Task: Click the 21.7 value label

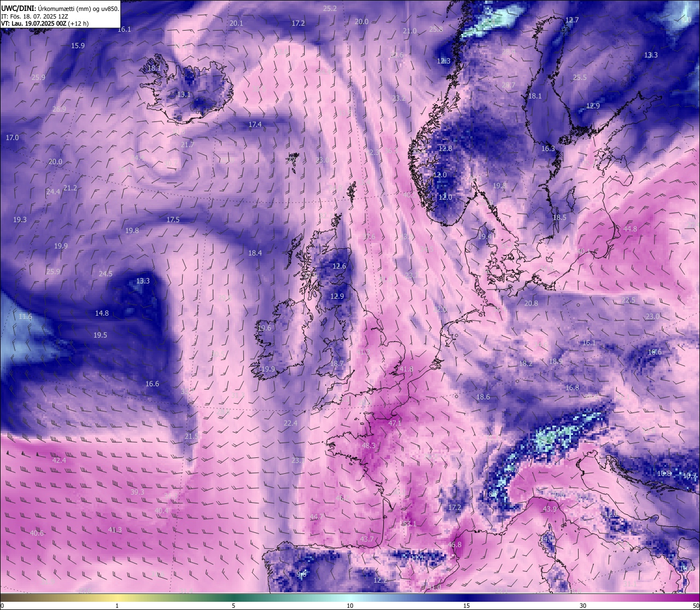Action: click(187, 145)
